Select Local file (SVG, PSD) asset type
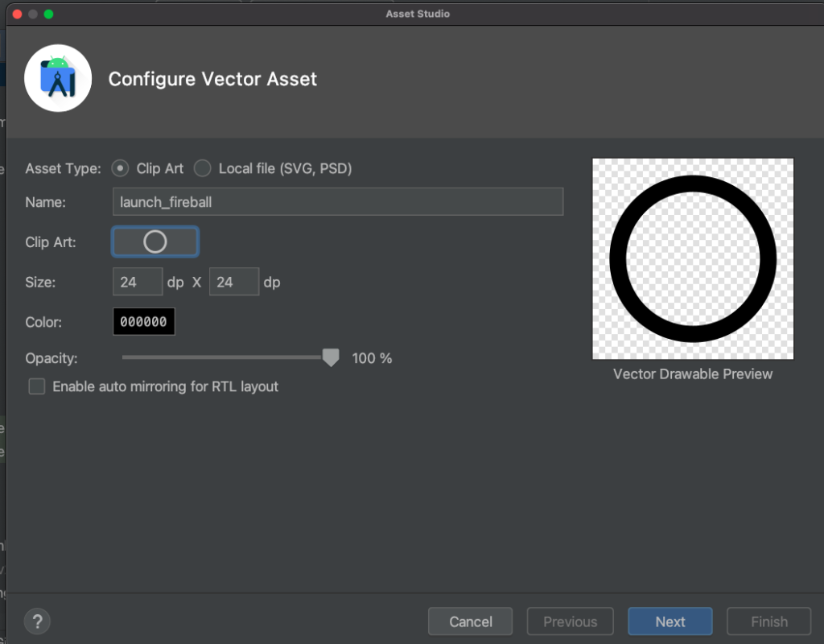Image resolution: width=824 pixels, height=644 pixels. pyautogui.click(x=203, y=168)
